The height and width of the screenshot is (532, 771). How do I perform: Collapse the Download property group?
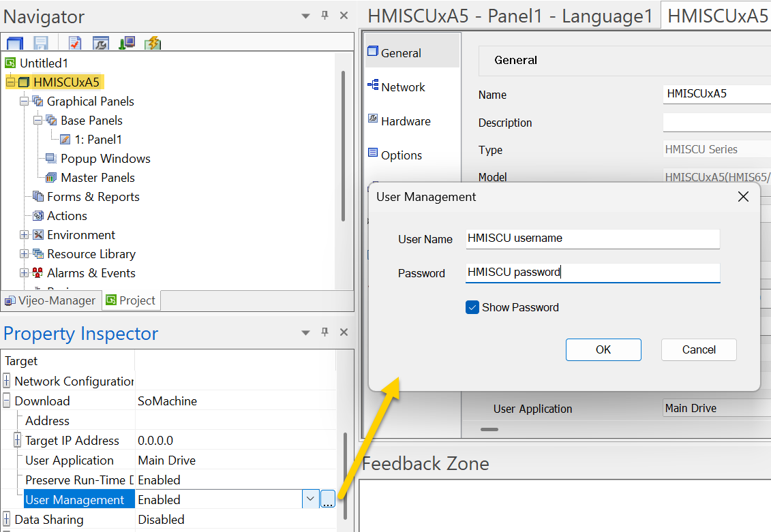(6, 401)
